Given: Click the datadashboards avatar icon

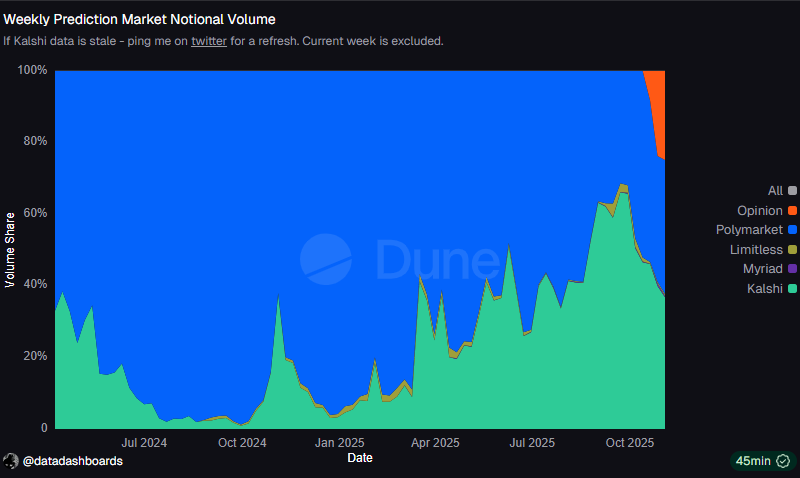Looking at the screenshot, I should coord(12,461).
